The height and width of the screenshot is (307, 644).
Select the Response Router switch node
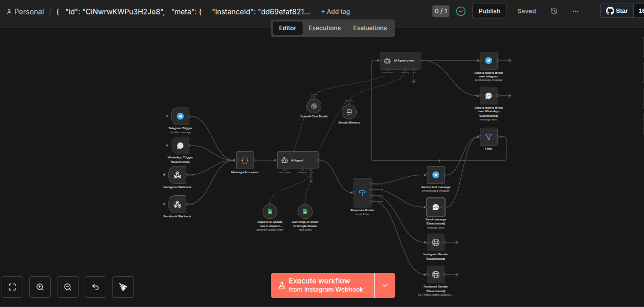pos(362,193)
